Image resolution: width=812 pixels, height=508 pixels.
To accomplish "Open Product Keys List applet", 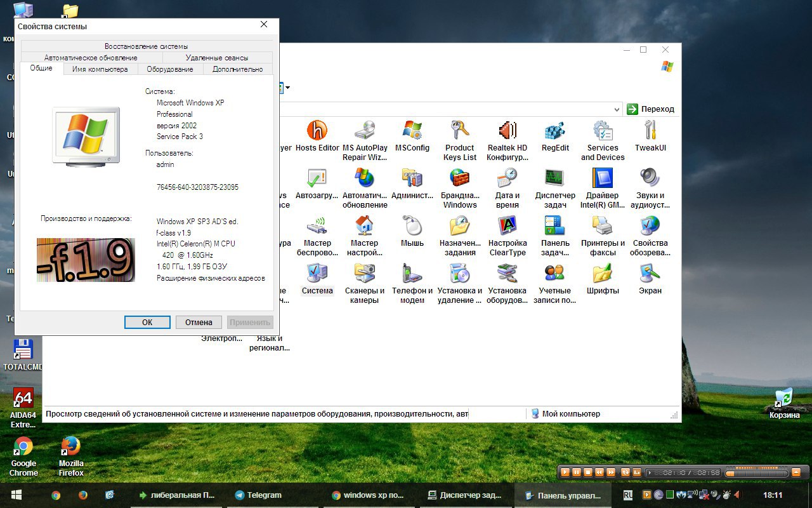I will [x=460, y=140].
